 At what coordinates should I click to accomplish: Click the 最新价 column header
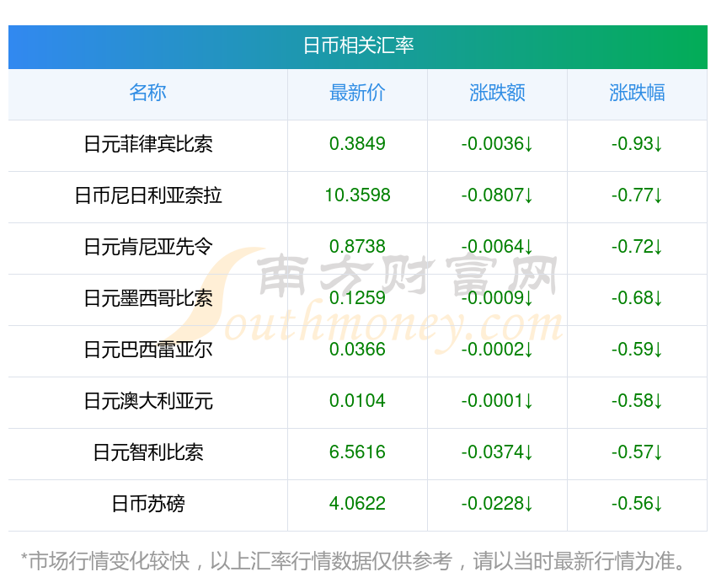pyautogui.click(x=357, y=93)
